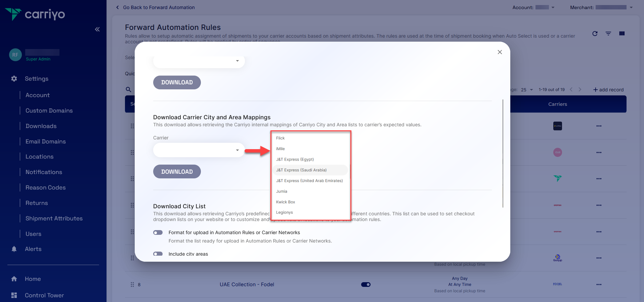Image resolution: width=644 pixels, height=302 pixels.
Task: Open UAE Collection - Fodel rule
Action: point(247,285)
